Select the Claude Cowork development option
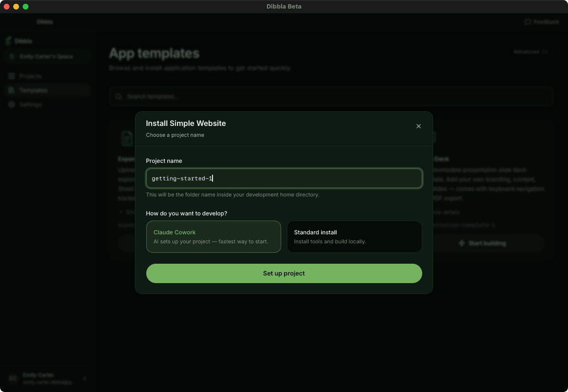Viewport: 568px width, 392px height. point(213,237)
